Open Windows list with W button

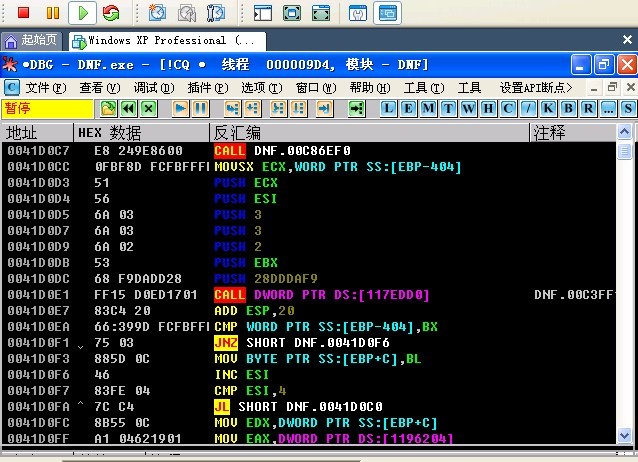(468, 108)
